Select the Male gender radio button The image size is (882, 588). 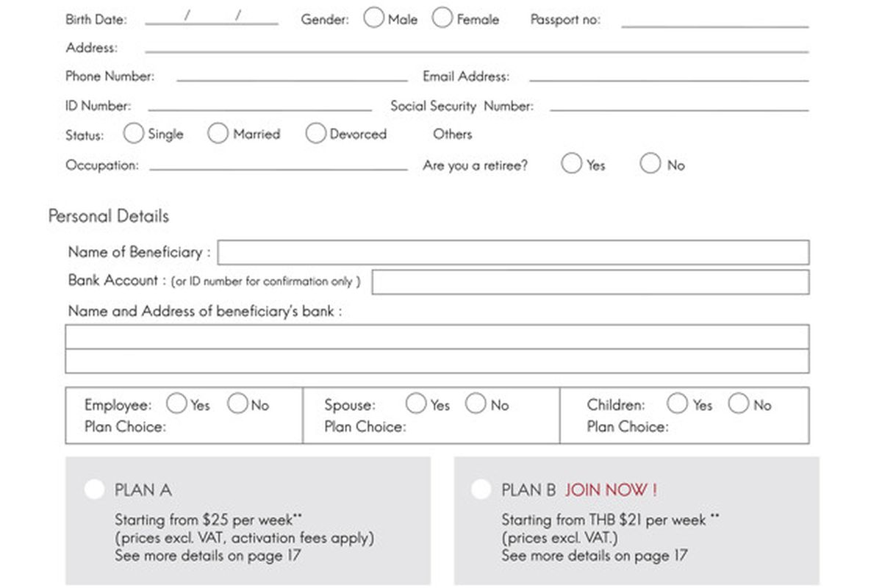(374, 18)
